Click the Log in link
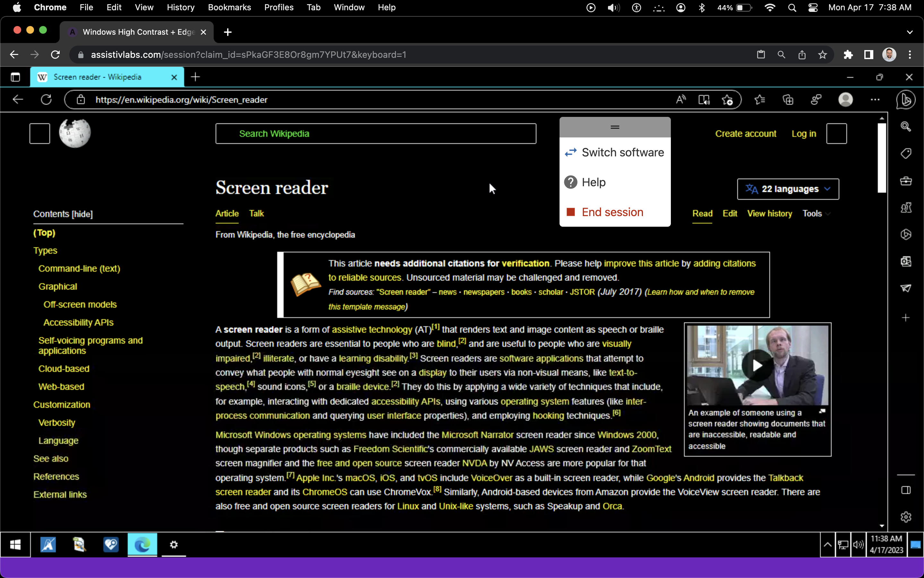 804,134
